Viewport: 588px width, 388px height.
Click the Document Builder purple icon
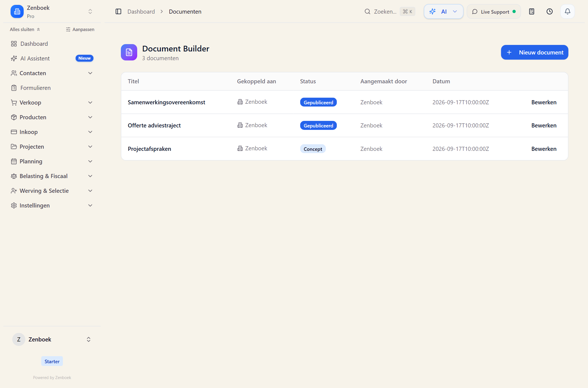[129, 52]
